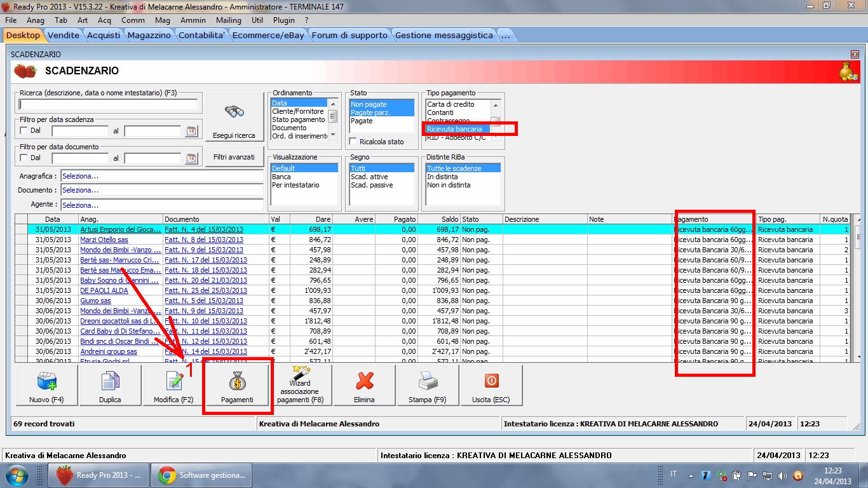Click the Ordinamento list scrollbar
The width and height of the screenshot is (868, 488).
pos(332,119)
